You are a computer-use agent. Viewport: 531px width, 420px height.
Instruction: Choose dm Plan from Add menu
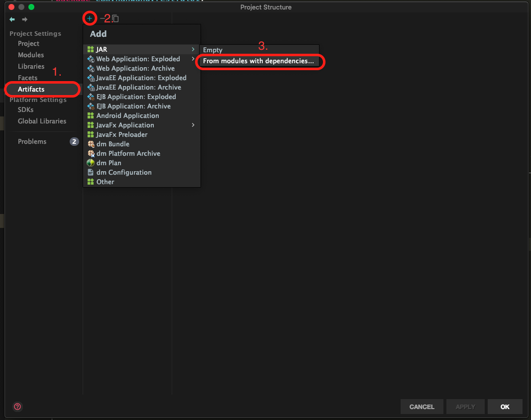[108, 163]
